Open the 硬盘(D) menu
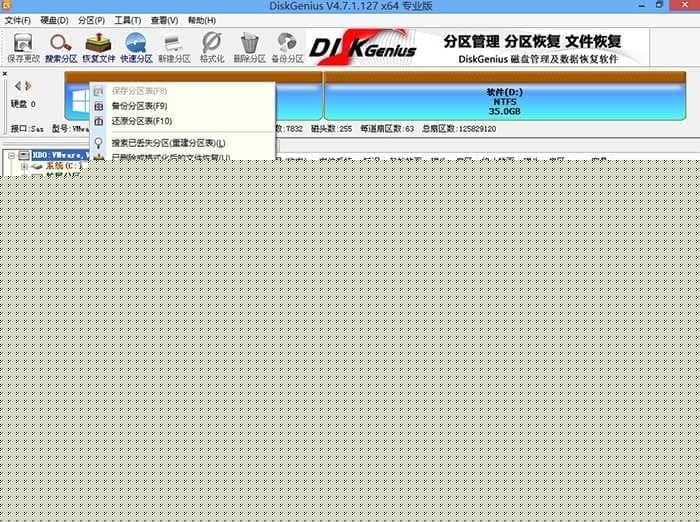This screenshot has height=522, width=700. tap(54, 21)
